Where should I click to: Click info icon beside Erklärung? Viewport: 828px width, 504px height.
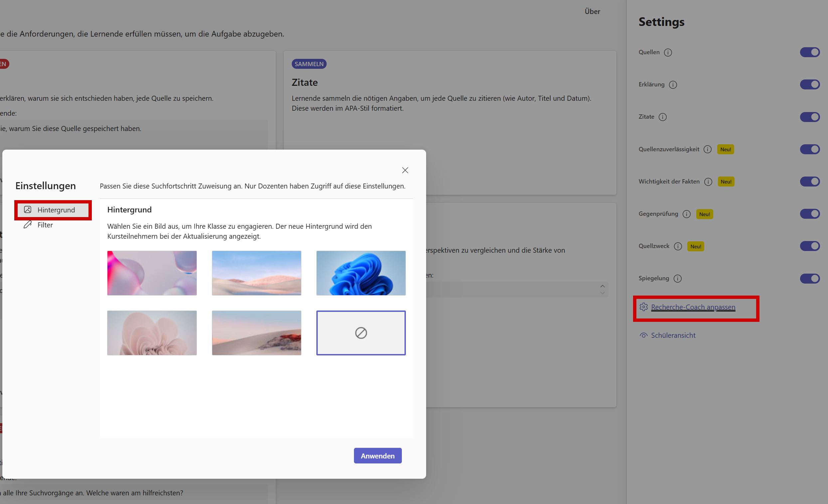(x=673, y=85)
